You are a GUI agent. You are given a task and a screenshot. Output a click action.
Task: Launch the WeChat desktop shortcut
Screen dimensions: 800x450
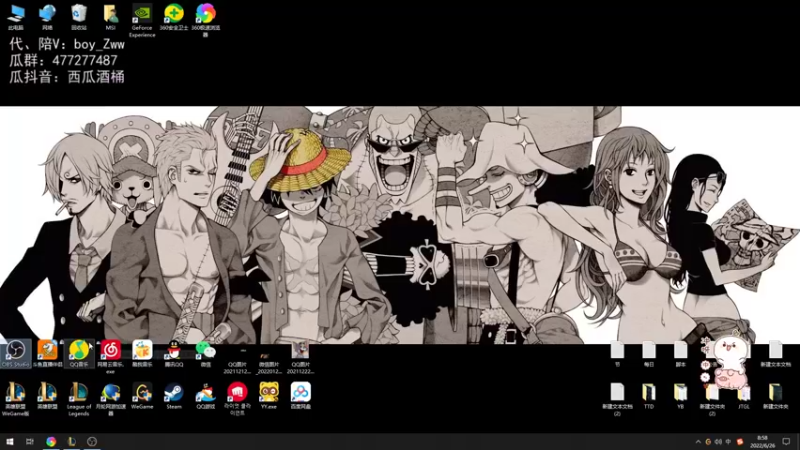206,354
